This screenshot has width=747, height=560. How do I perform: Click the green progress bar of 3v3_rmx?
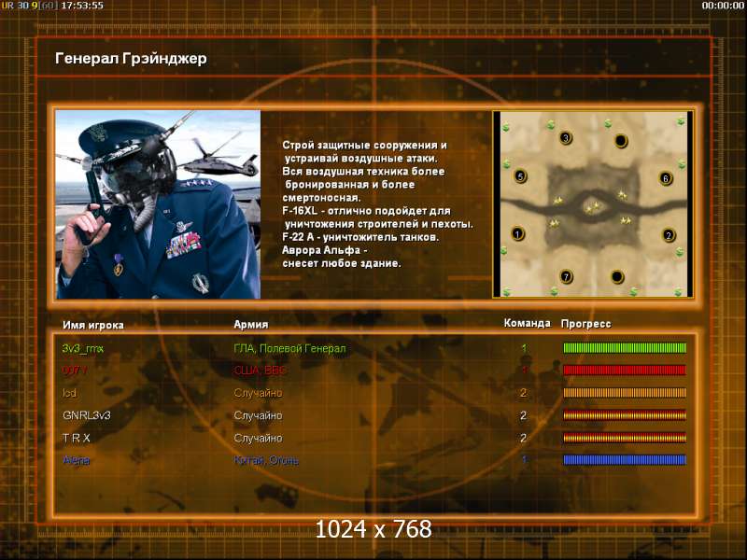point(625,347)
